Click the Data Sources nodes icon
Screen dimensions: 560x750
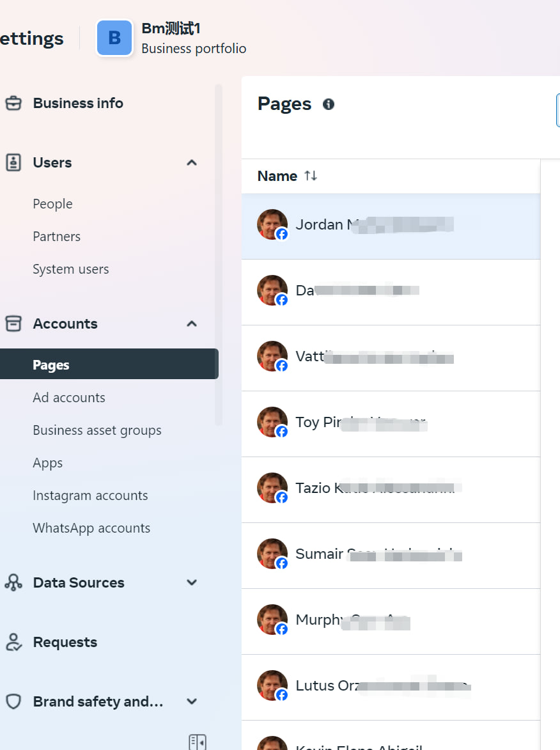pyautogui.click(x=13, y=582)
